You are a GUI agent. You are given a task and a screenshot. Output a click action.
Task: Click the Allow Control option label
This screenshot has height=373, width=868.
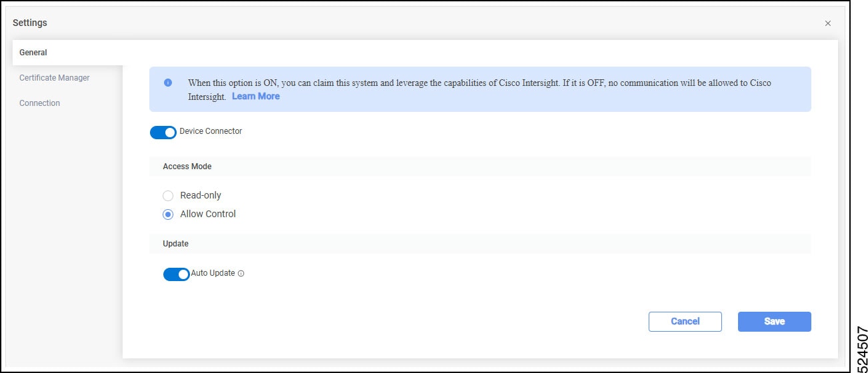(208, 214)
